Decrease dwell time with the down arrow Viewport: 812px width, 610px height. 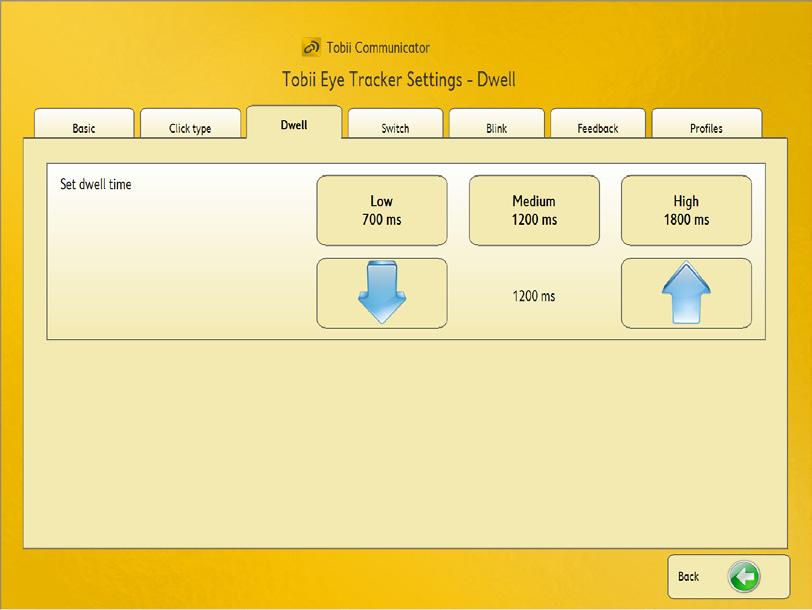click(x=382, y=293)
